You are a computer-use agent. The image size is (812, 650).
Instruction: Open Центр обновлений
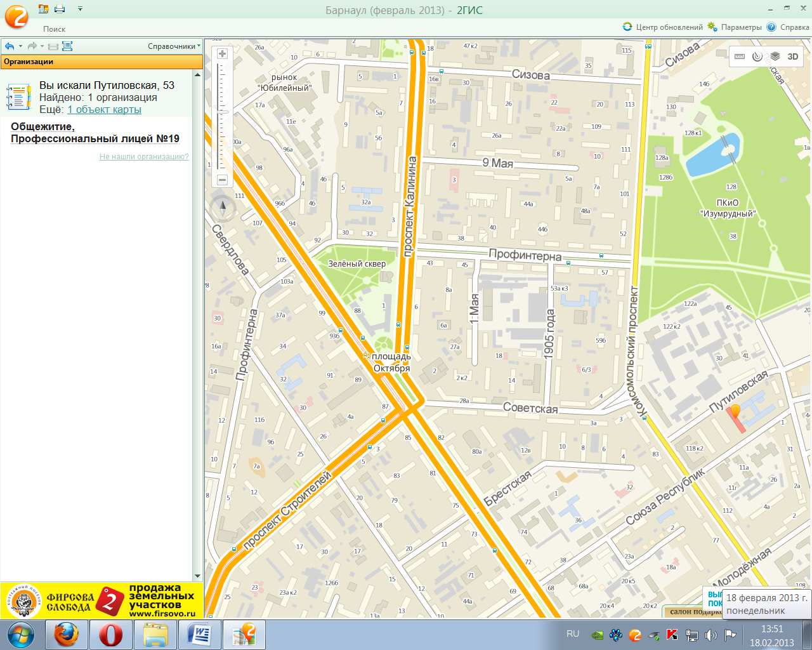tap(663, 27)
